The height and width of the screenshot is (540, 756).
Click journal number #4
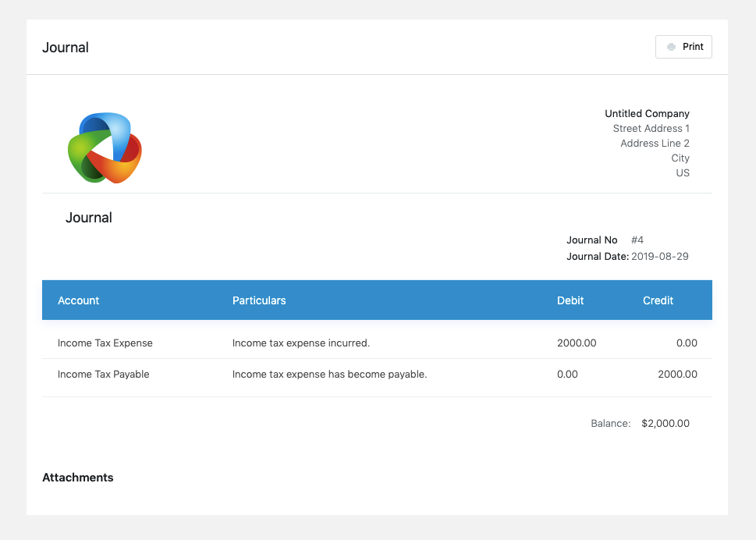pos(637,240)
